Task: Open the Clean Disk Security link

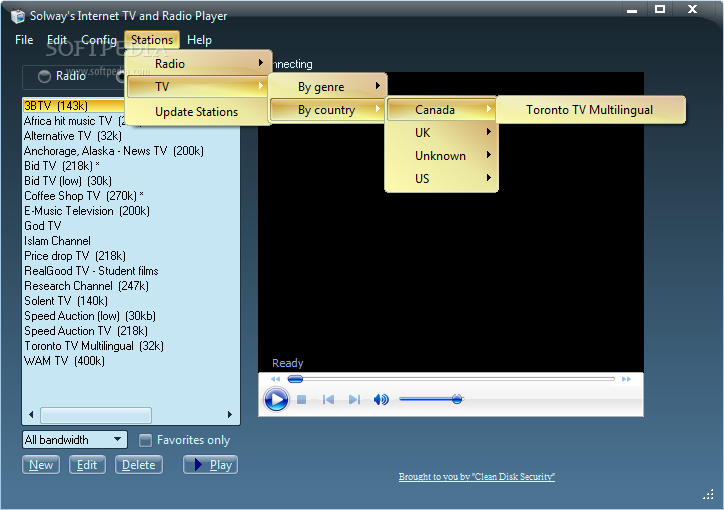Action: point(477,477)
